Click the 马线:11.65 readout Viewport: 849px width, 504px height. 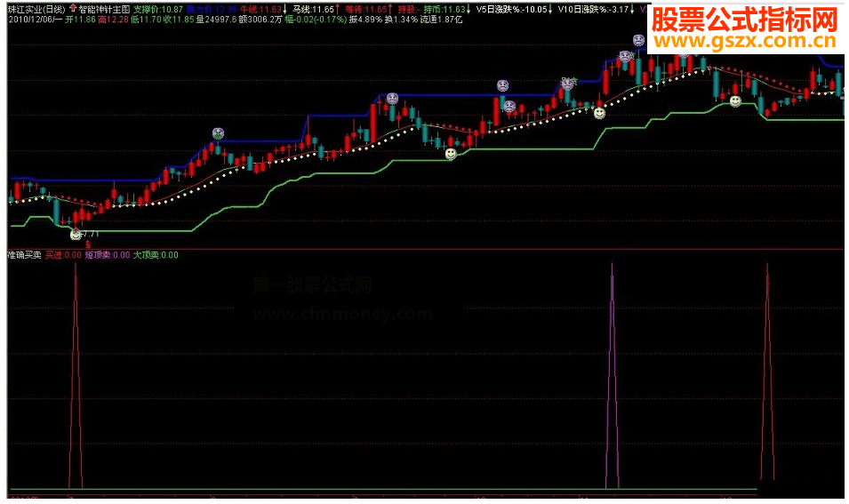coord(314,9)
